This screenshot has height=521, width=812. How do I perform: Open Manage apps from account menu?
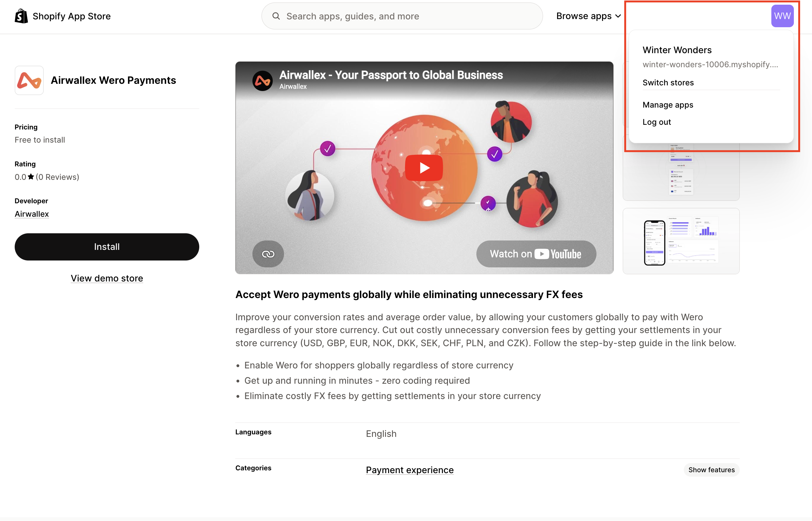tap(668, 105)
